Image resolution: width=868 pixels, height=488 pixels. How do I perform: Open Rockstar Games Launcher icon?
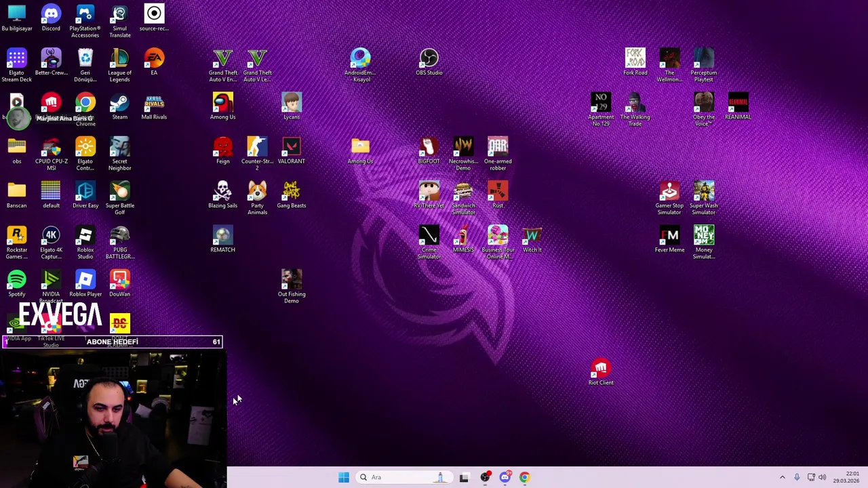click(x=17, y=243)
